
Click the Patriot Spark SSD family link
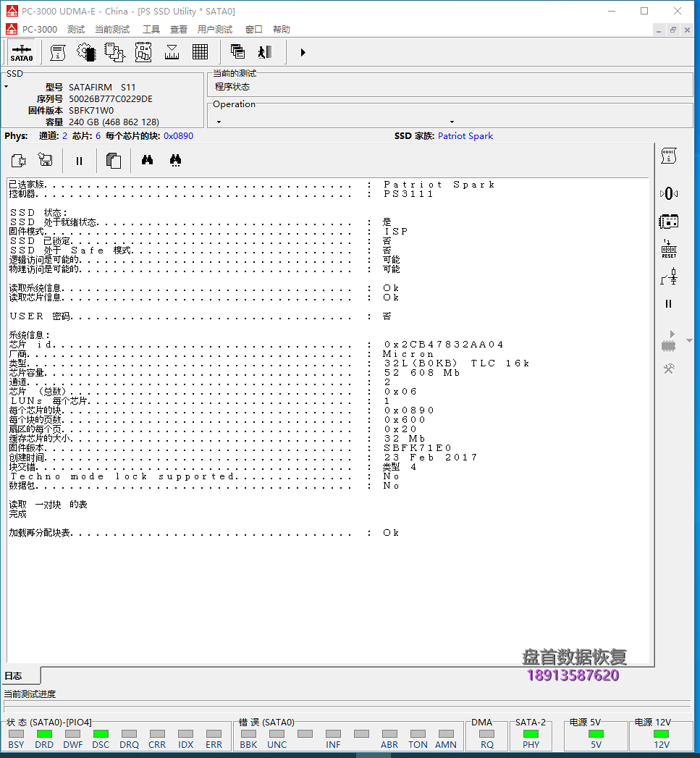click(465, 136)
